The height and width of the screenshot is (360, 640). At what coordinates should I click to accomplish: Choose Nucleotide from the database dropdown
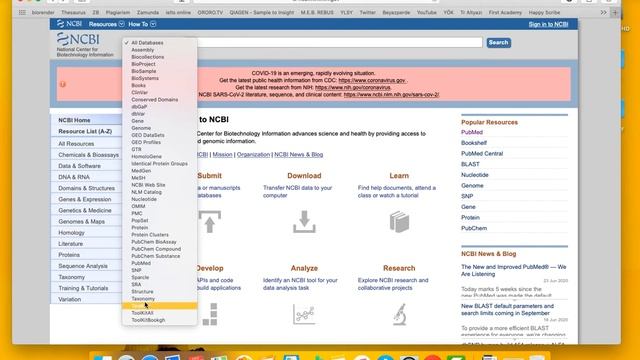point(144,199)
